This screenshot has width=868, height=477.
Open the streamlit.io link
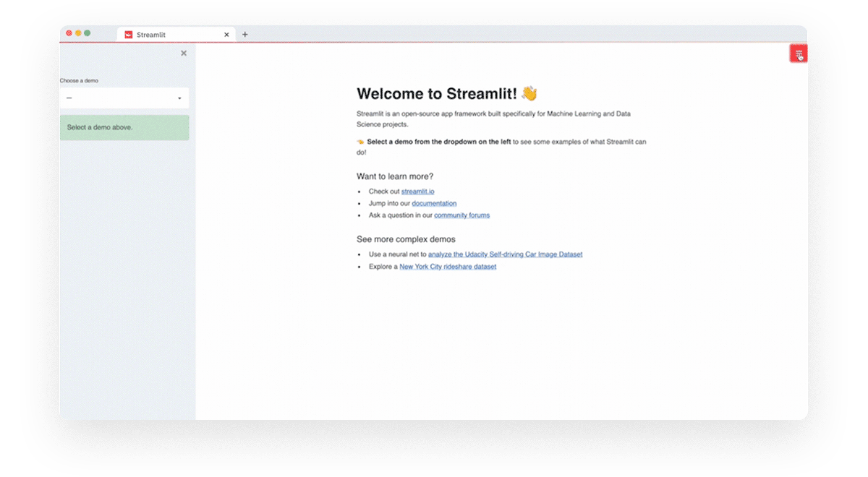click(x=418, y=192)
